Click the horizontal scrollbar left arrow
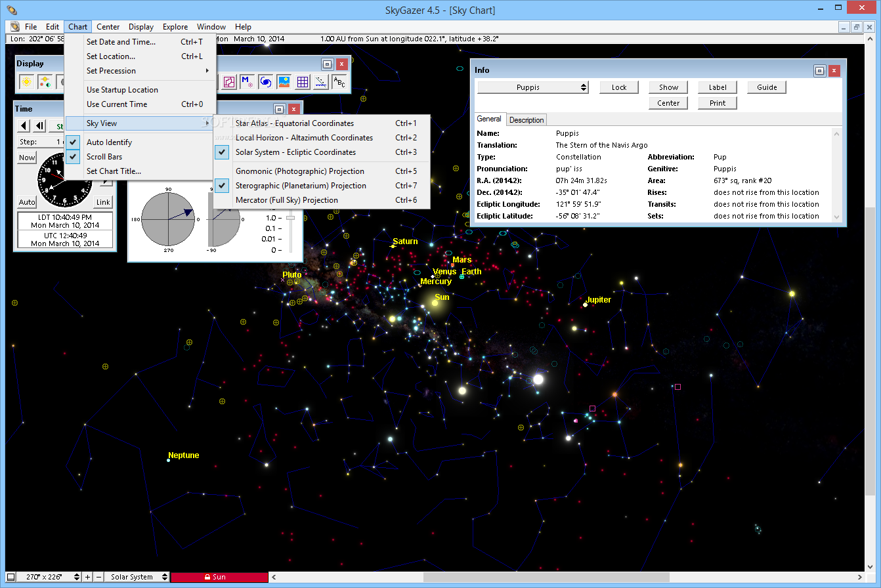Image resolution: width=881 pixels, height=588 pixels. pyautogui.click(x=274, y=577)
